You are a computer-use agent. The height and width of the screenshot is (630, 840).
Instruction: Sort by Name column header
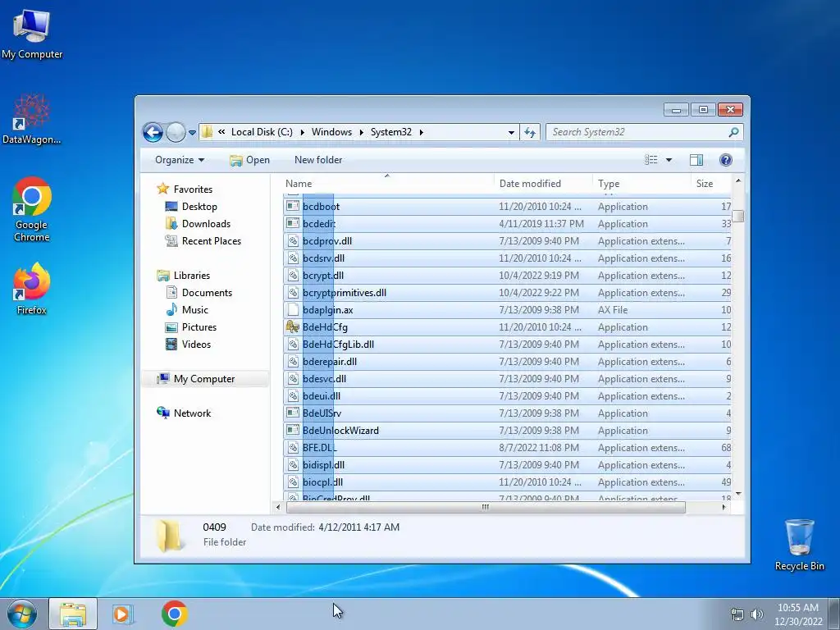click(387, 183)
